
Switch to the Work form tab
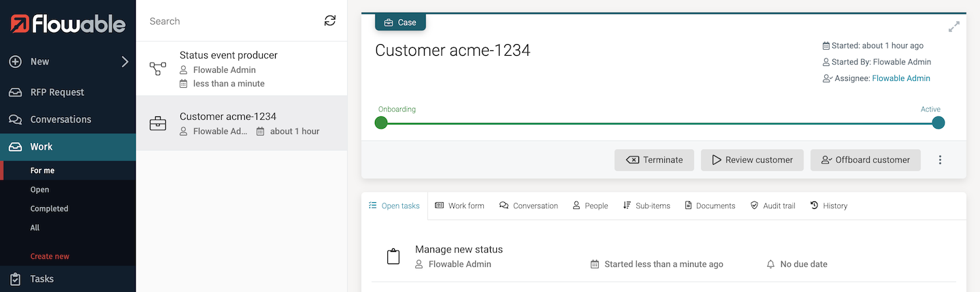[459, 206]
